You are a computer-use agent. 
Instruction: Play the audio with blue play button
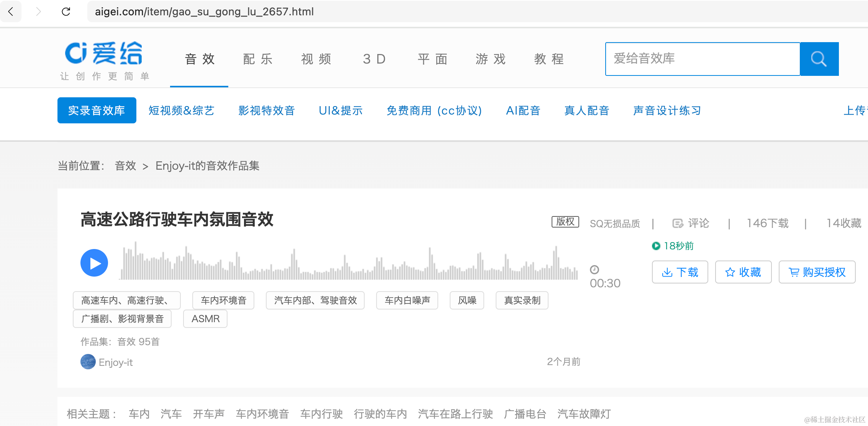point(94,263)
